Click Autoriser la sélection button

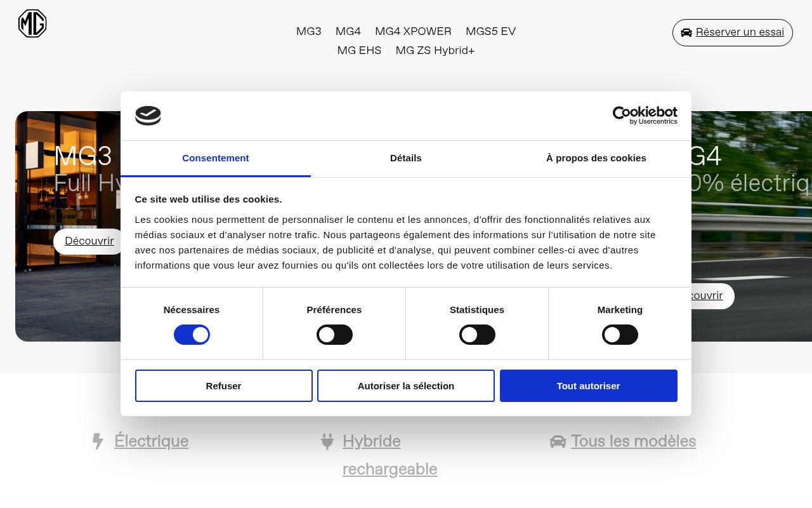point(406,386)
